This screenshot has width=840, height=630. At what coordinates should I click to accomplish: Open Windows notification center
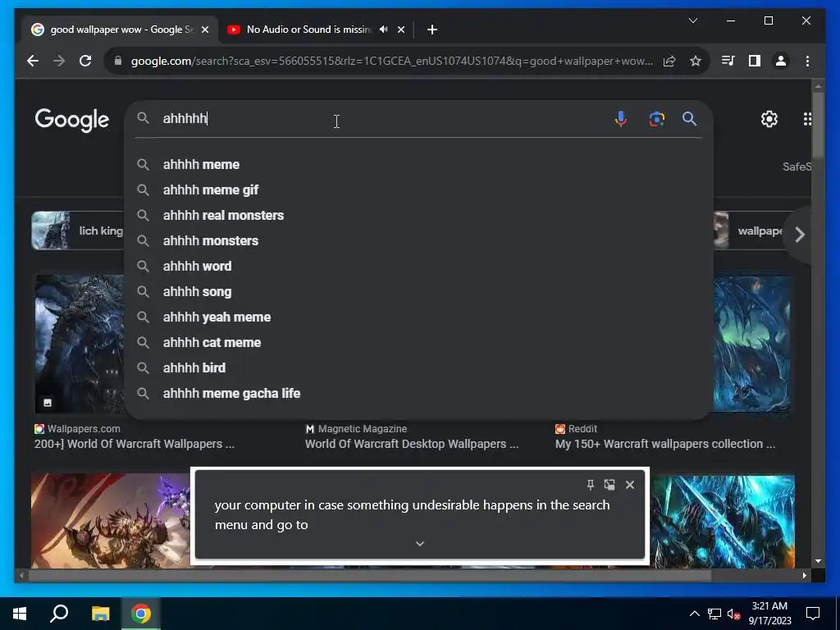click(813, 614)
